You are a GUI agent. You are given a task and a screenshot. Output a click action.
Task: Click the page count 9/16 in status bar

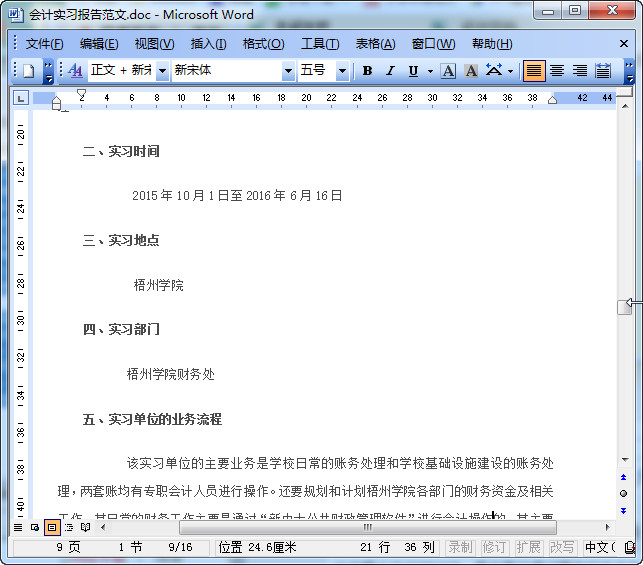point(180,547)
